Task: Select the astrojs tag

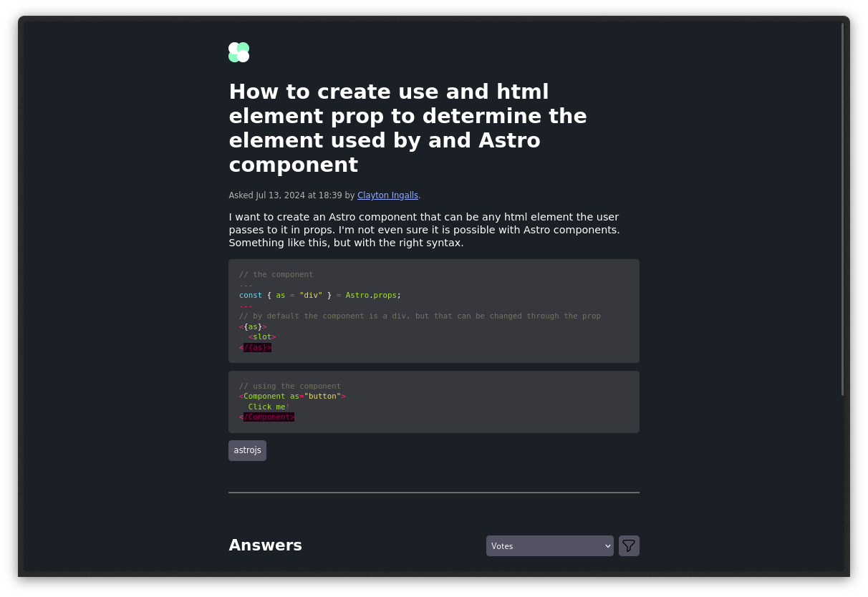Action: [247, 450]
